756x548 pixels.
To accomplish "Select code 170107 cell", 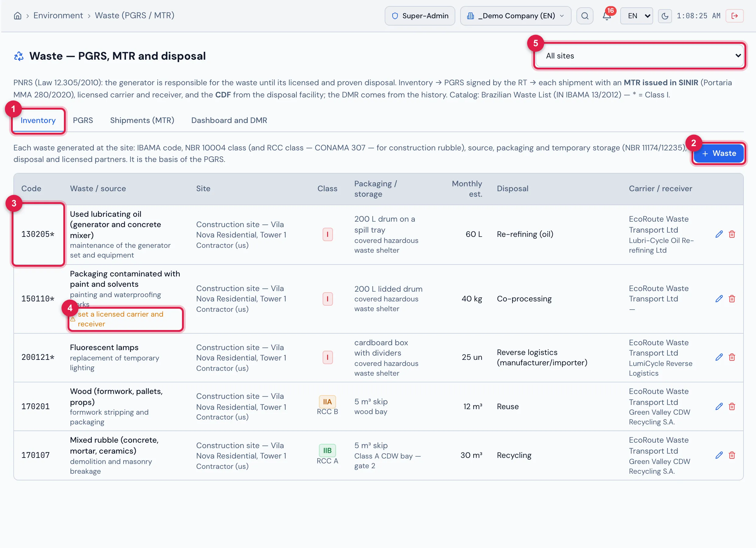I will tap(36, 455).
